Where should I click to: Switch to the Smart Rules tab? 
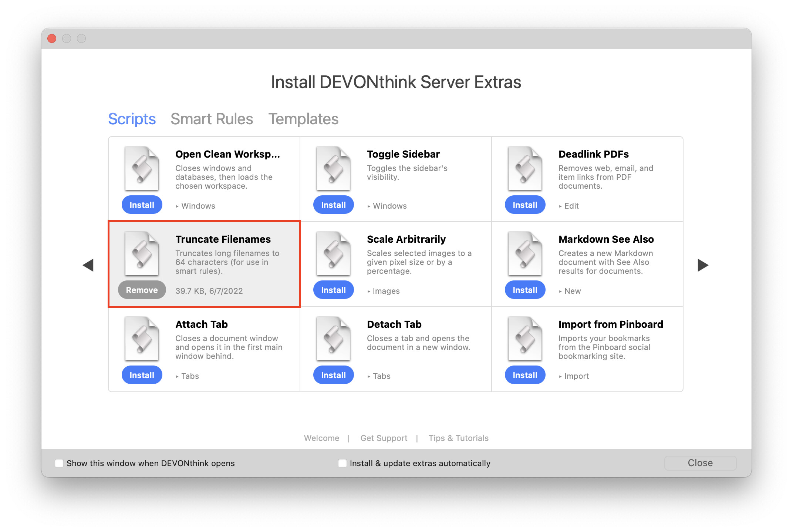(x=212, y=119)
